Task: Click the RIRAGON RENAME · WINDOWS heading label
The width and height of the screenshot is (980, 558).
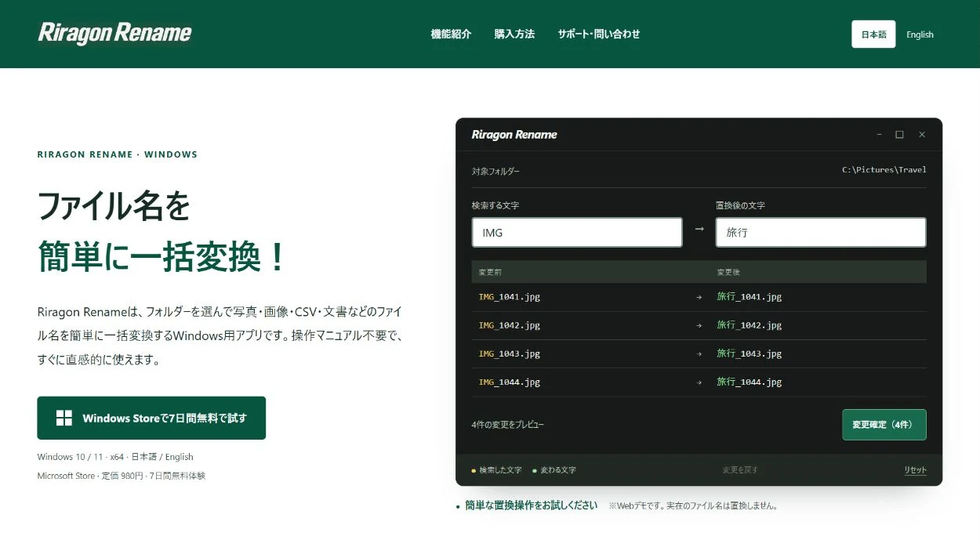Action: pyautogui.click(x=118, y=154)
